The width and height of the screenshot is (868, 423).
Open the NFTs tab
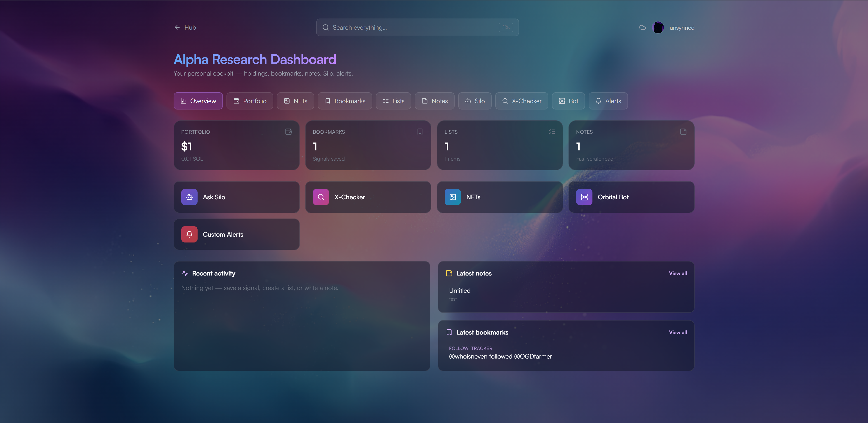point(295,101)
